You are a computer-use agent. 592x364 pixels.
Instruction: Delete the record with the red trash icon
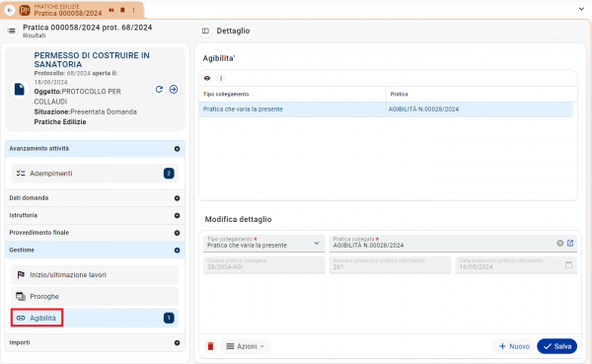coord(211,346)
